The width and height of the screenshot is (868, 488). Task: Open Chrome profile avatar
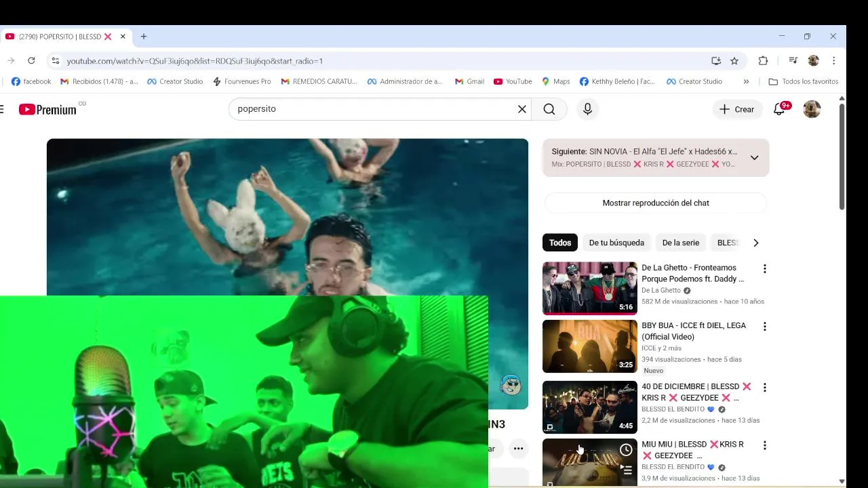pos(814,61)
